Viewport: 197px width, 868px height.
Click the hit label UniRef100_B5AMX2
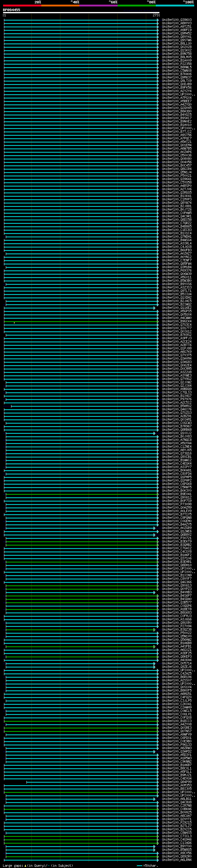pyautogui.click(x=177, y=406)
